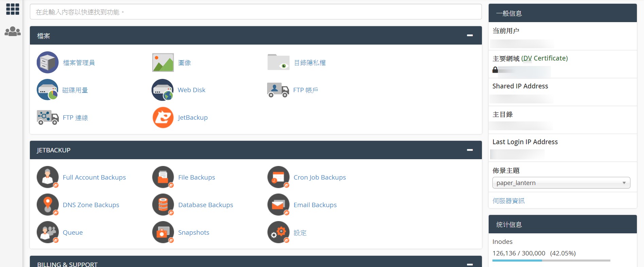Click the orange JetBackup icon
644x267 pixels.
[163, 117]
